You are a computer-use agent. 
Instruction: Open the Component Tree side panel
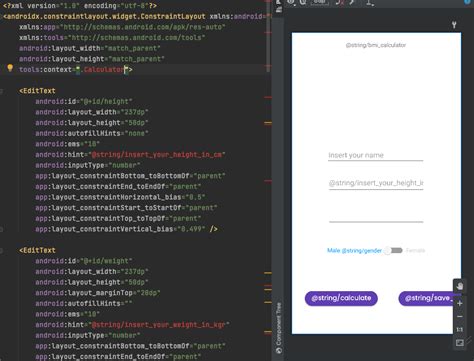click(x=279, y=328)
